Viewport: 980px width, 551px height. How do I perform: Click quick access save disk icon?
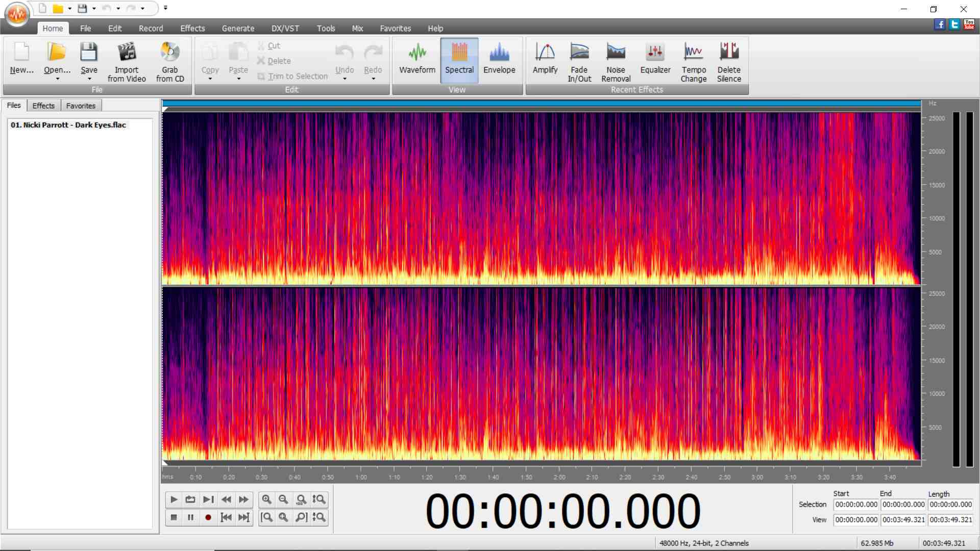[x=82, y=8]
